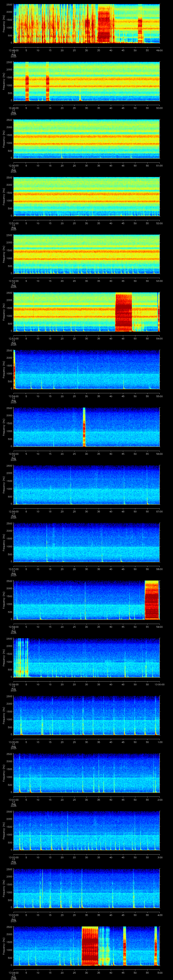Click the spectrogram panel starting at 12:50:00
173x980 pixels.
[x=87, y=139]
